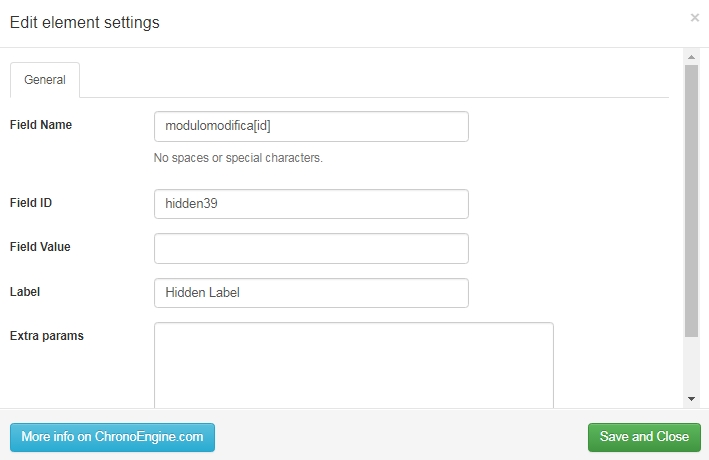Click scrollbar track below the thumb
Viewport: 709px width, 460px height.
pos(691,365)
